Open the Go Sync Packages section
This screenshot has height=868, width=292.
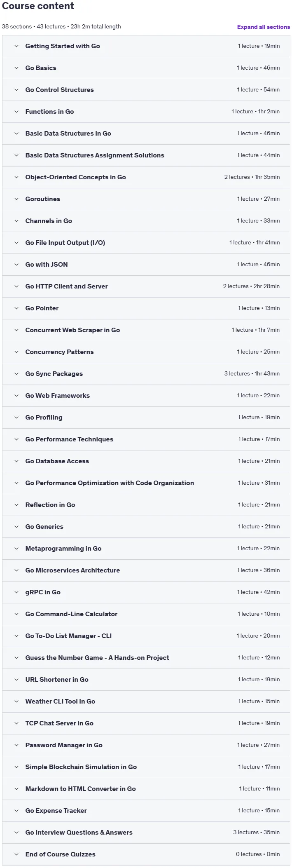click(x=146, y=374)
